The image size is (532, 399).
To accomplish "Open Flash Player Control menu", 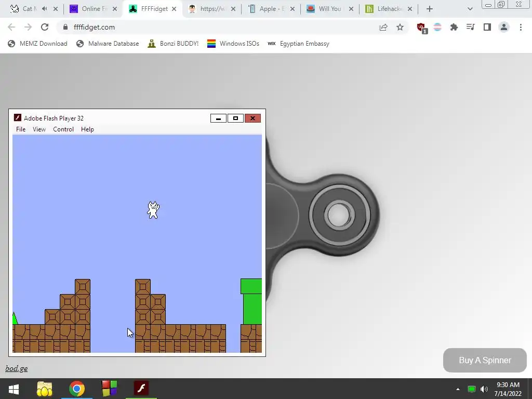I will [63, 129].
